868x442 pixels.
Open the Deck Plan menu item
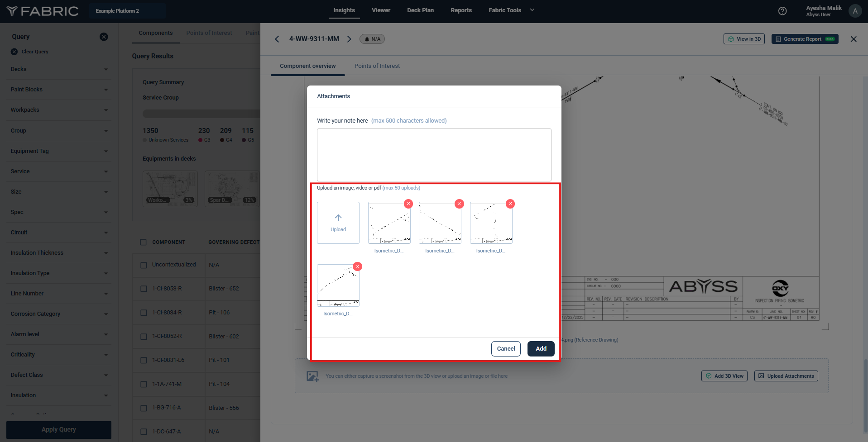[420, 10]
